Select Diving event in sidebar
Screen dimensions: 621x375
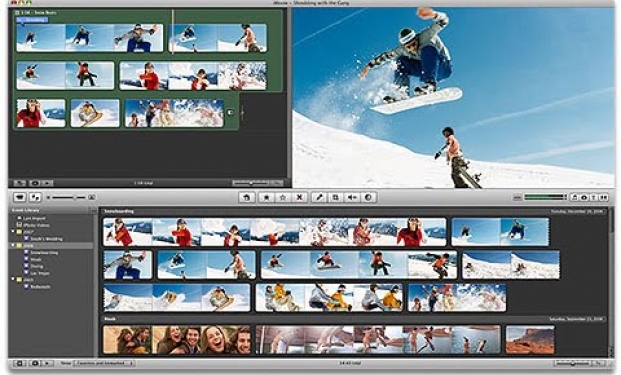37,266
